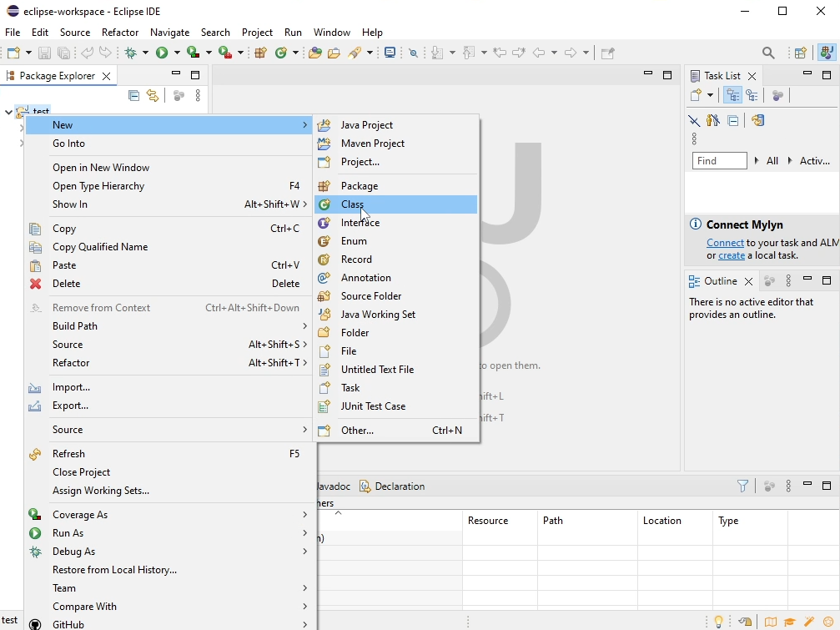Viewport: 840px width, 630px height.
Task: Click the New Java Package toolbar icon
Action: [x=261, y=53]
